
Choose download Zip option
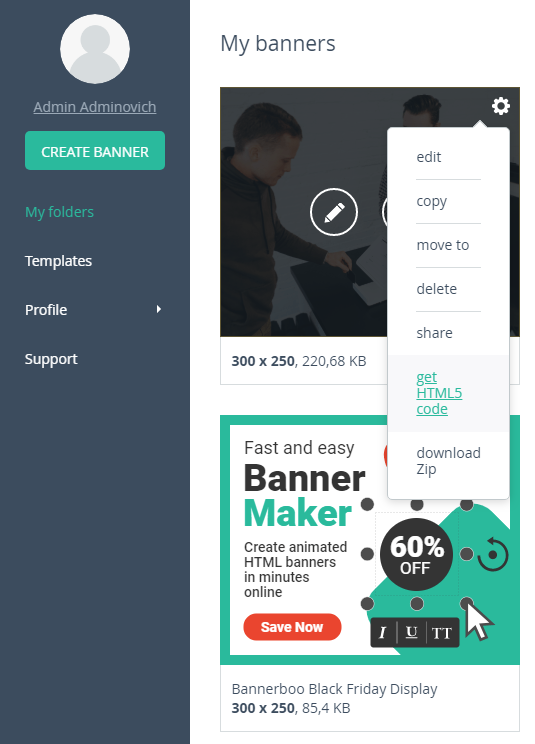point(448,461)
